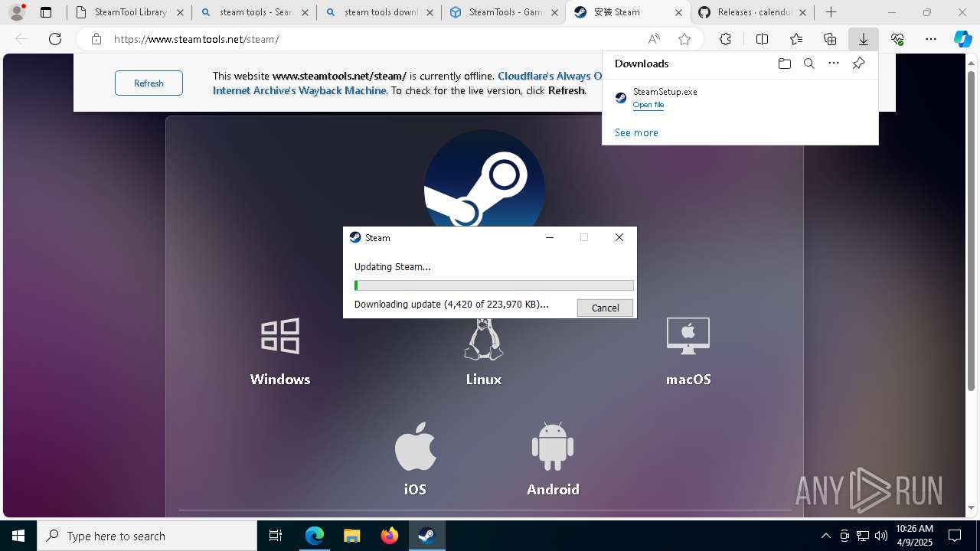Click the Windows taskbar search box
The height and width of the screenshot is (551, 980).
pos(147,536)
